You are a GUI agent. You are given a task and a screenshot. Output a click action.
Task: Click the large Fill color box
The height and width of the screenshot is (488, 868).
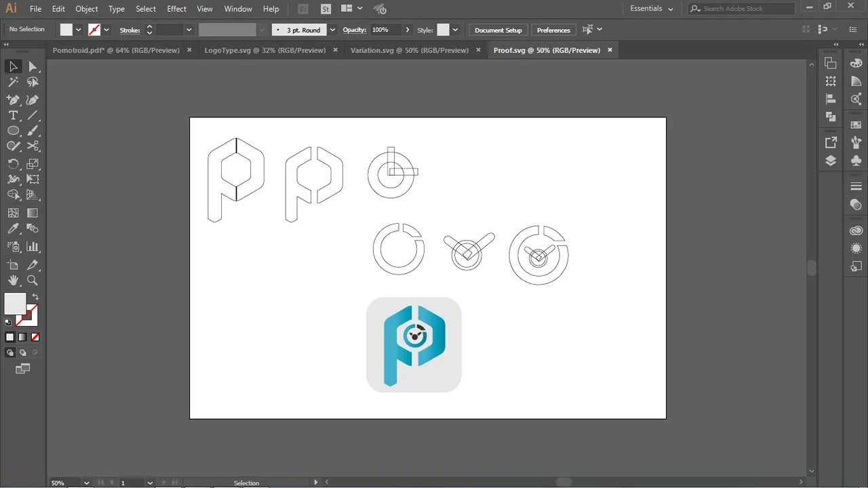pos(15,304)
